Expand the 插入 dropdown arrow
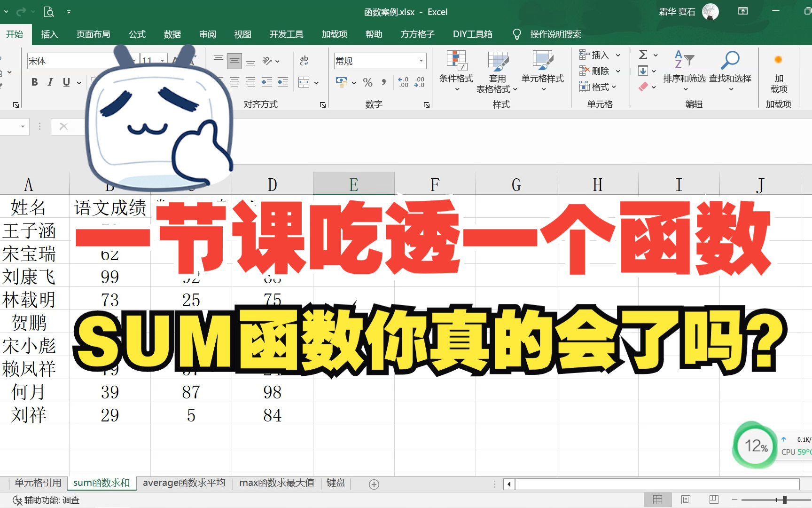Image resolution: width=812 pixels, height=508 pixels. (x=618, y=55)
